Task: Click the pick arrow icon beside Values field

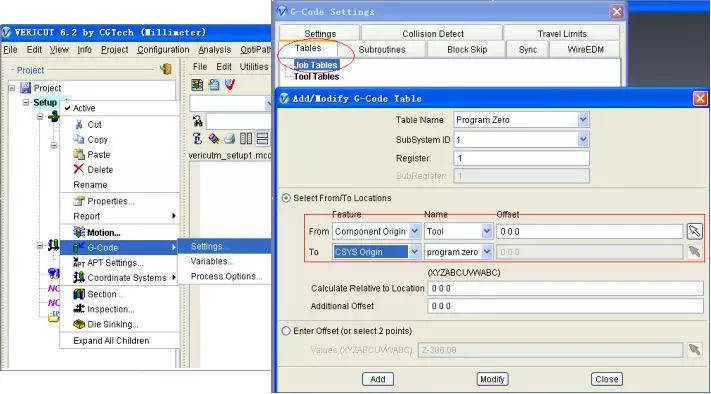Action: [694, 350]
